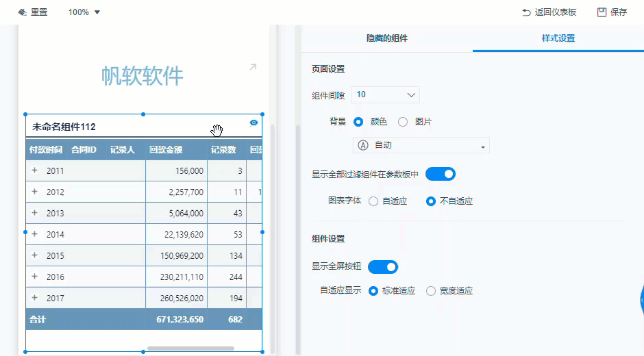Image resolution: width=644 pixels, height=356 pixels.
Task: Switch to 样式设置 tab
Action: (558, 38)
